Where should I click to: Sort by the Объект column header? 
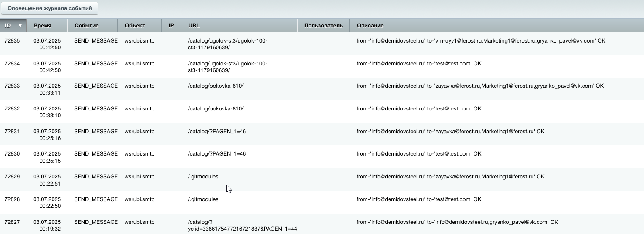[140, 25]
